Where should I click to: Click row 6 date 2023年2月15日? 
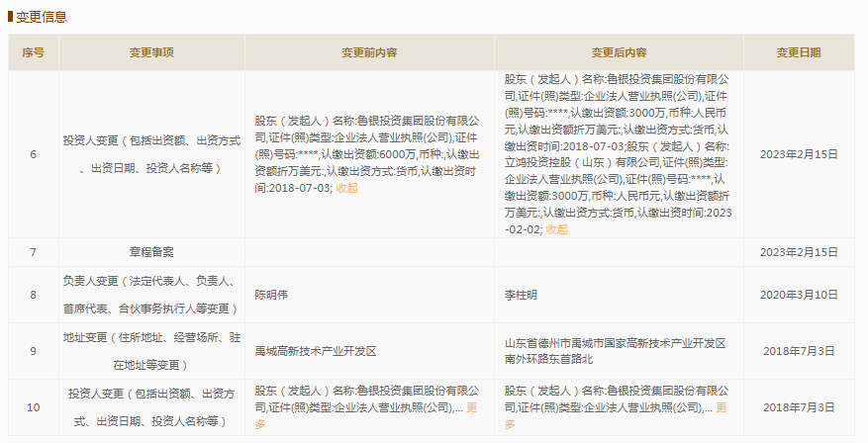coord(798,154)
